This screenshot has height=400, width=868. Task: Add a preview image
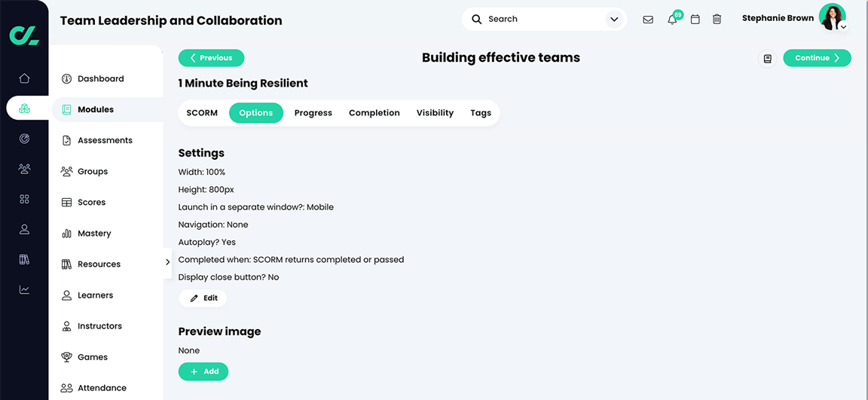click(x=203, y=372)
